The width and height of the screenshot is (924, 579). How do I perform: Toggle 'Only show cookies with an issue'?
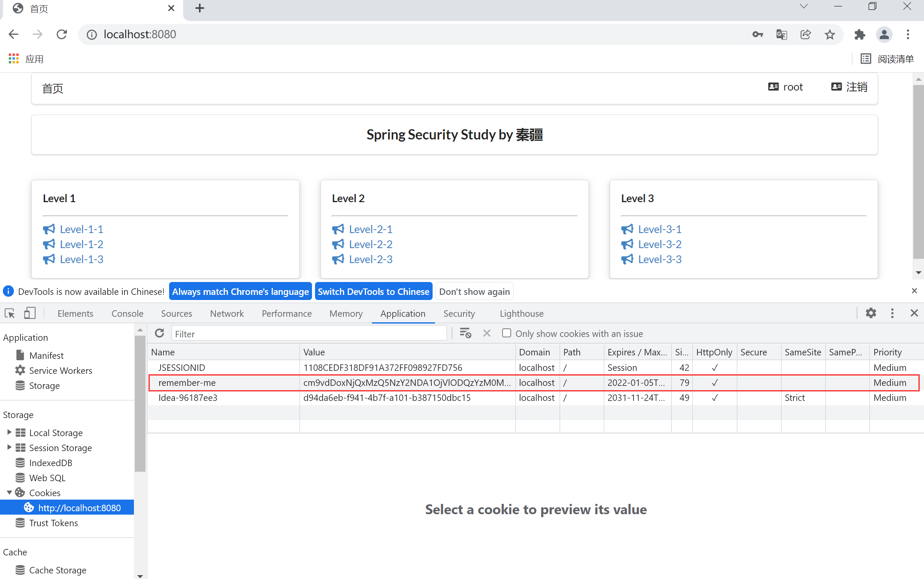point(506,333)
